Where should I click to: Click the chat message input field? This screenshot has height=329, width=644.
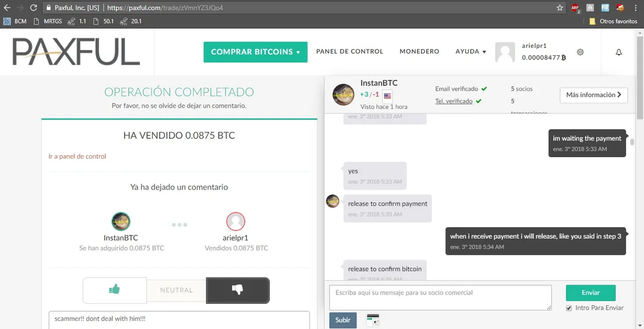pyautogui.click(x=440, y=298)
